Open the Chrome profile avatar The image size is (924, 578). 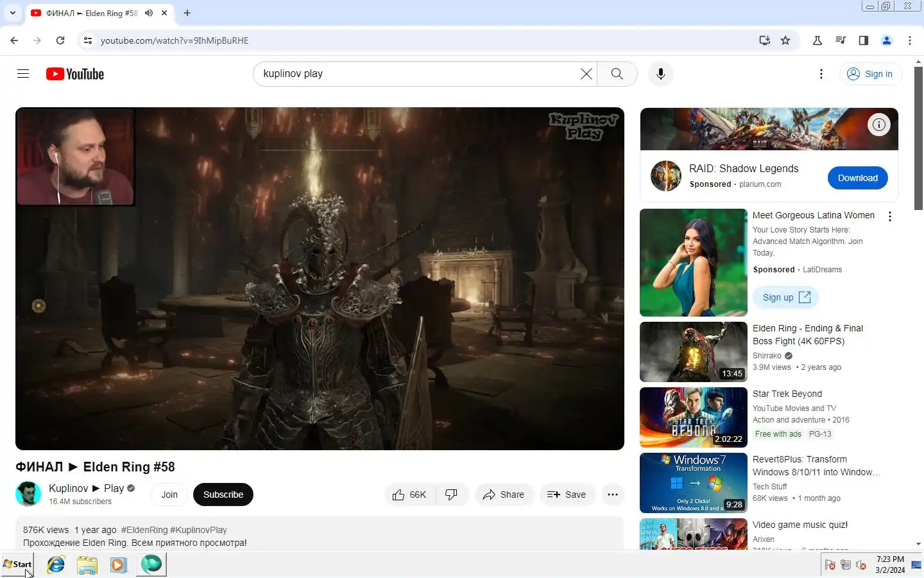click(887, 40)
